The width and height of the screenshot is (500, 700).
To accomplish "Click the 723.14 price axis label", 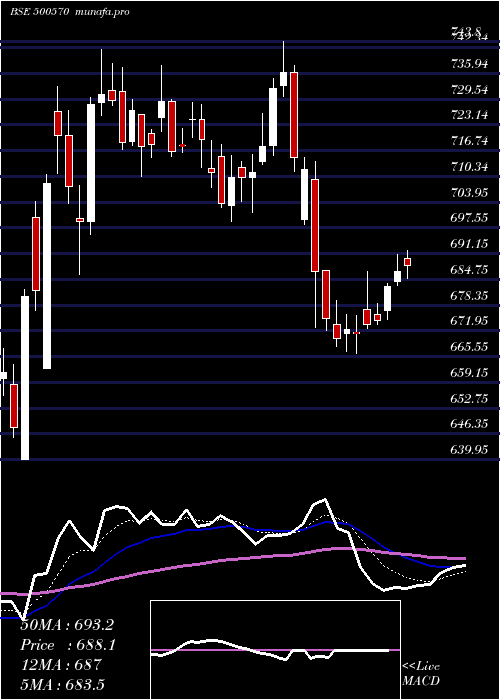I will point(469,116).
